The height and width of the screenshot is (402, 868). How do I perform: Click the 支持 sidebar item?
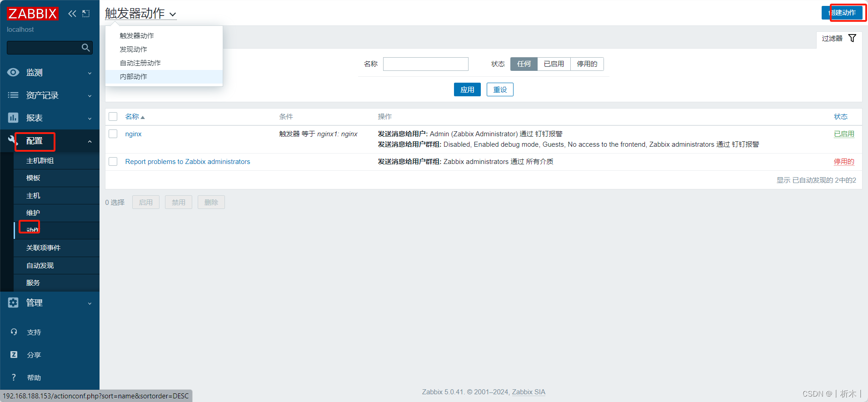tap(34, 333)
